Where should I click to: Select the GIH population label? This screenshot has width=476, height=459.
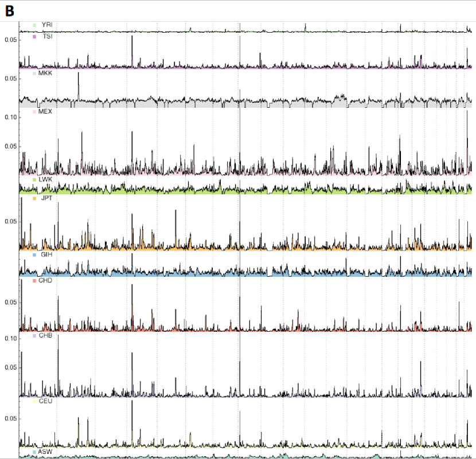(x=46, y=254)
